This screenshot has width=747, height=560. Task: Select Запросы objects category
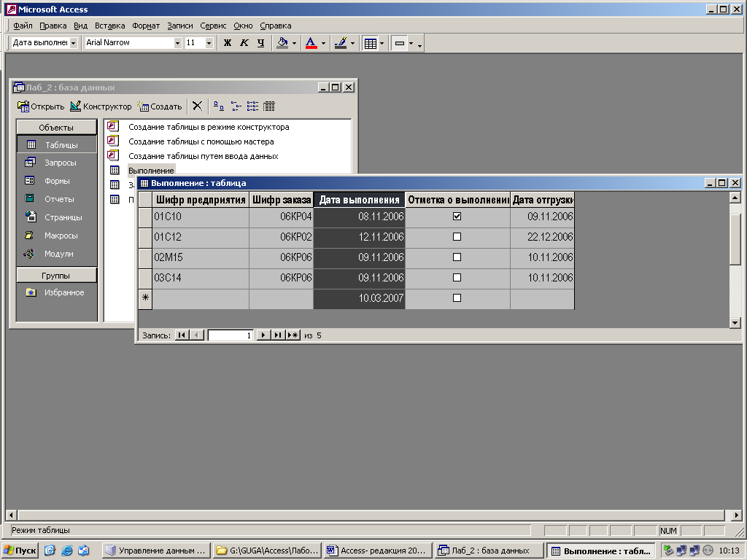click(56, 163)
